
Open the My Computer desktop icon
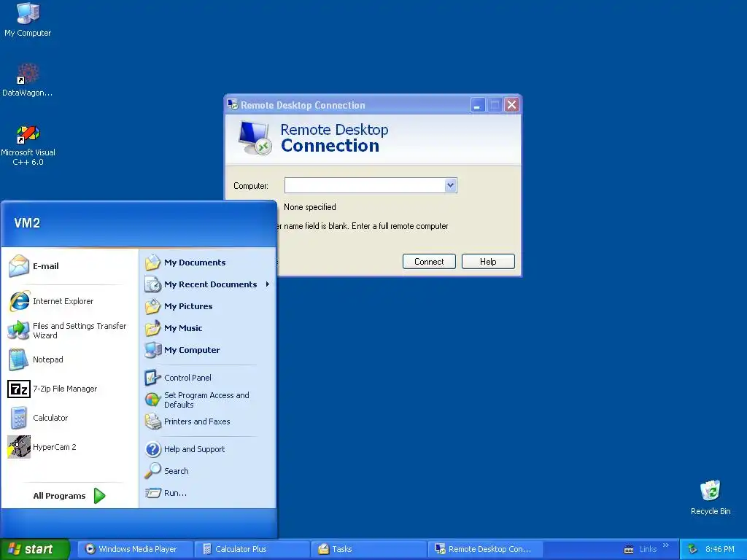(x=28, y=20)
